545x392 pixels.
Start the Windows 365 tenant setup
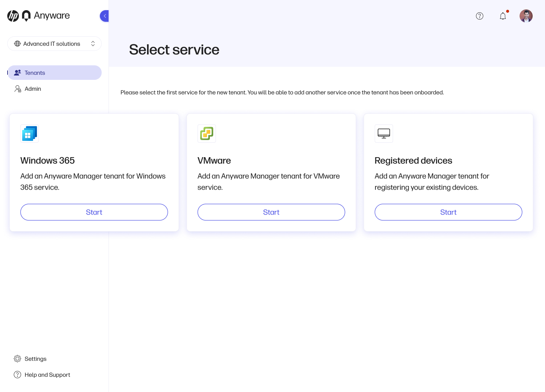tap(94, 212)
